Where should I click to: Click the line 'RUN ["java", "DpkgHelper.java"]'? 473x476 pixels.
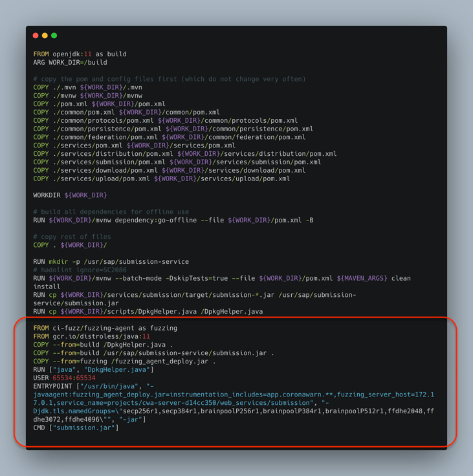(x=93, y=370)
